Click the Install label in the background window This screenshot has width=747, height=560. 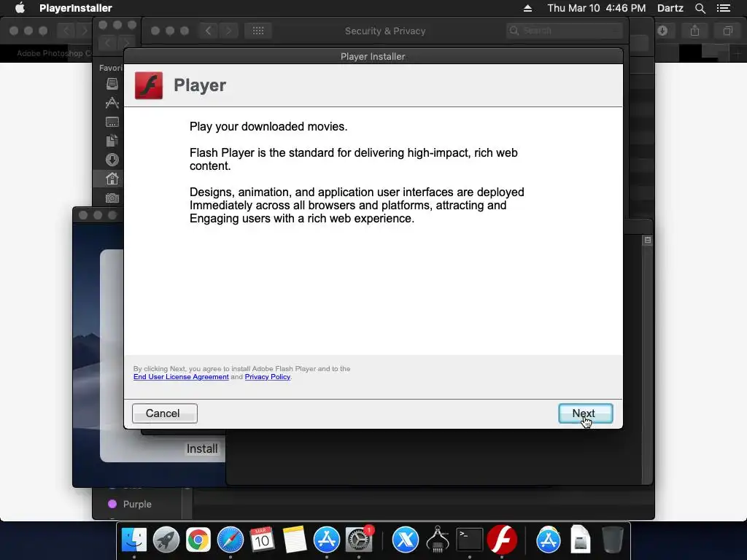click(x=202, y=448)
